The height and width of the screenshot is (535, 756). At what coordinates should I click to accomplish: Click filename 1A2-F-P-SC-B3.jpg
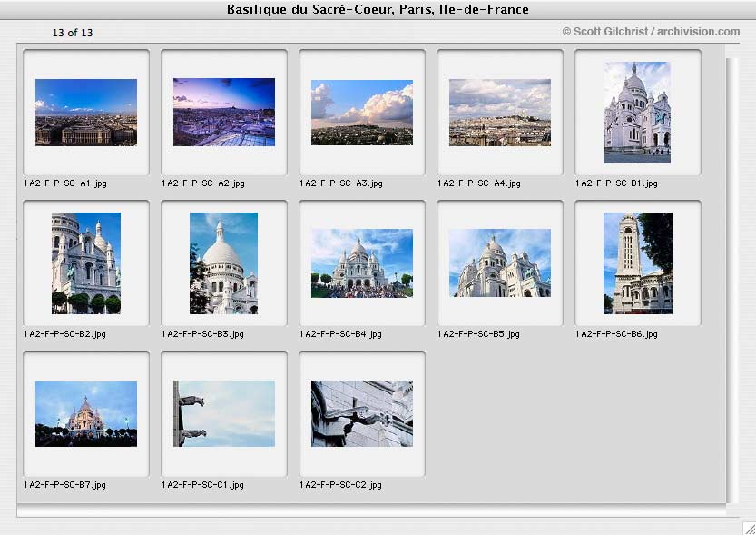[x=202, y=334]
